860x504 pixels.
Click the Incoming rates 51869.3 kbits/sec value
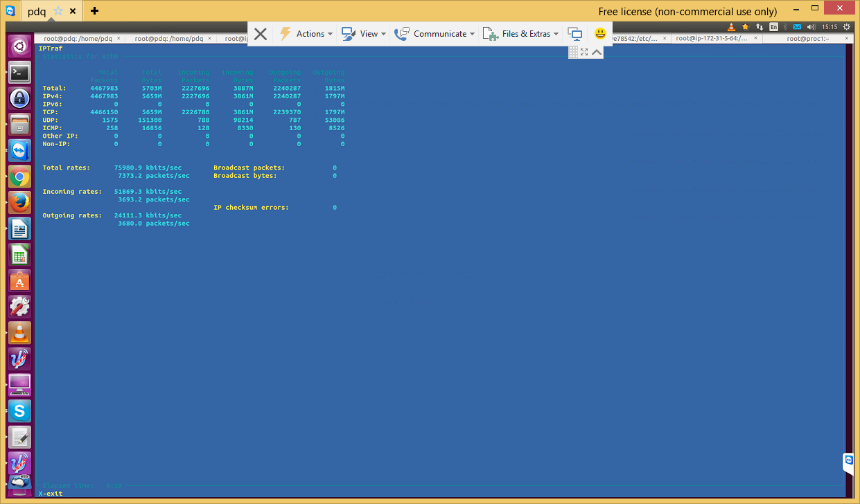pyautogui.click(x=148, y=192)
